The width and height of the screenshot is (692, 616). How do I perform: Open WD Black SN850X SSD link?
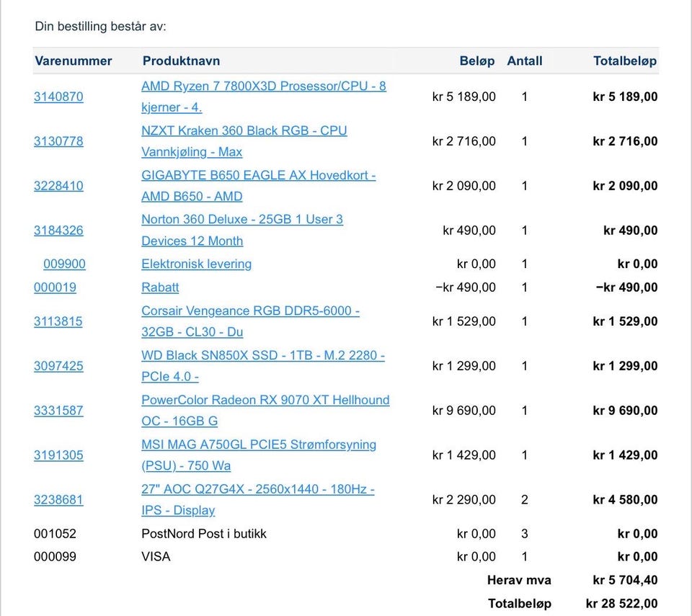pyautogui.click(x=263, y=366)
